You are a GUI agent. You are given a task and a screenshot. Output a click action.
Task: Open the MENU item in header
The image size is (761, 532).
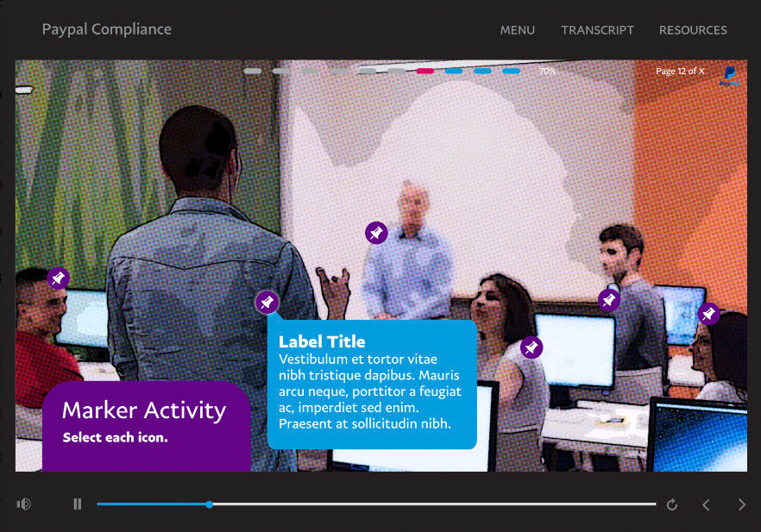coord(518,30)
